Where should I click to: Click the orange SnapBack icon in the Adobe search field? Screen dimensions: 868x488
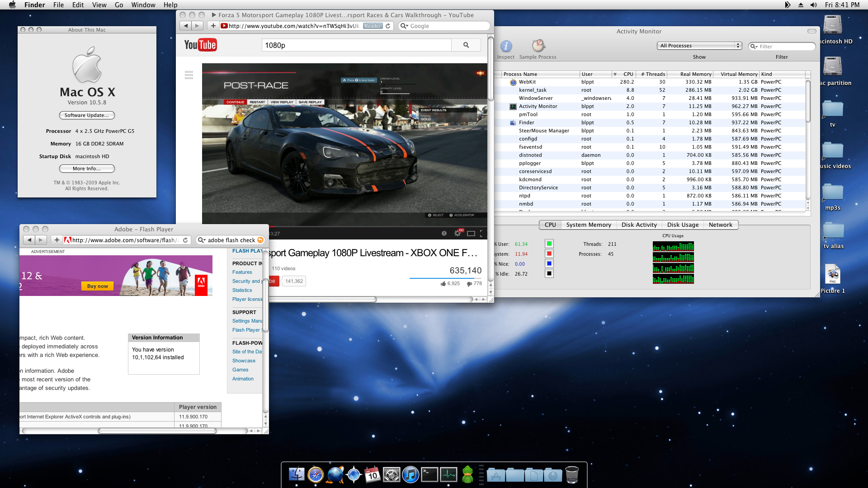[260, 240]
